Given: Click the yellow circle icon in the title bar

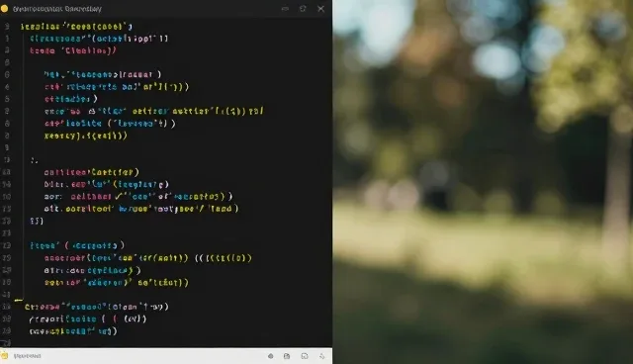Looking at the screenshot, I should tap(4, 9).
